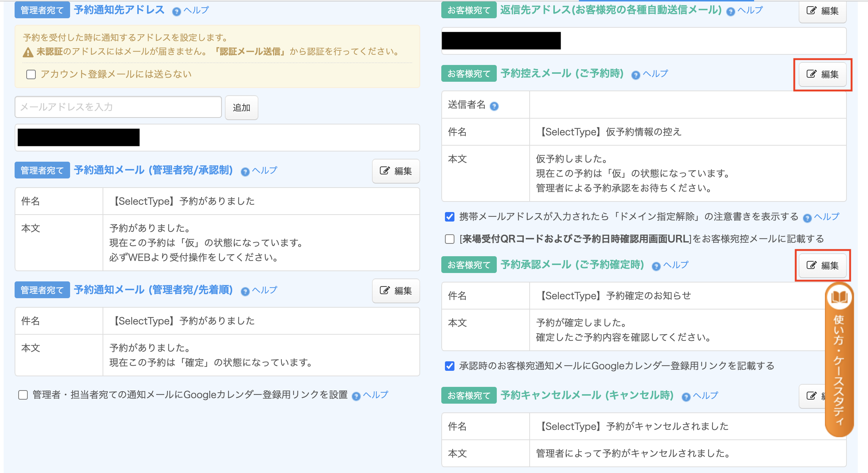Click the question icon next to 送信者名
This screenshot has width=868, height=473.
point(494,106)
